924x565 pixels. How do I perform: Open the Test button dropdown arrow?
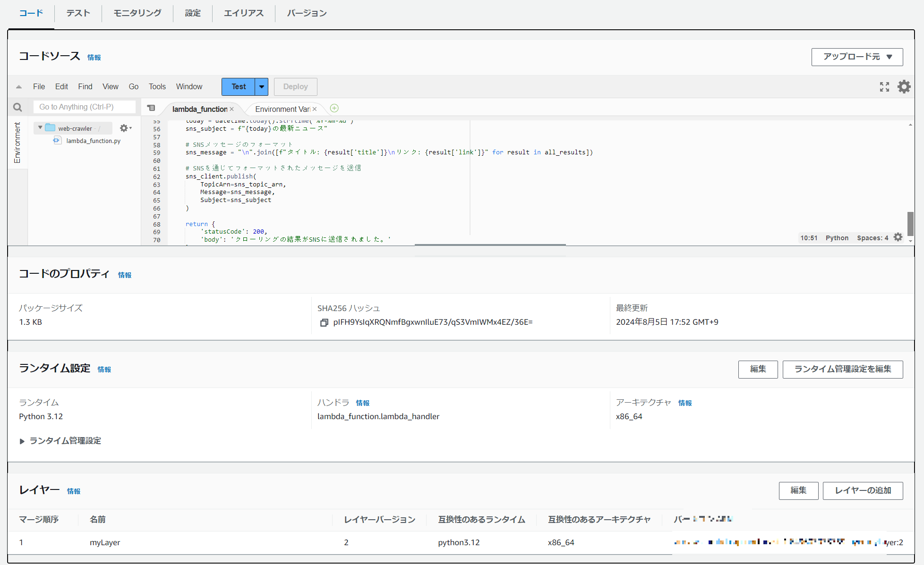pyautogui.click(x=261, y=87)
